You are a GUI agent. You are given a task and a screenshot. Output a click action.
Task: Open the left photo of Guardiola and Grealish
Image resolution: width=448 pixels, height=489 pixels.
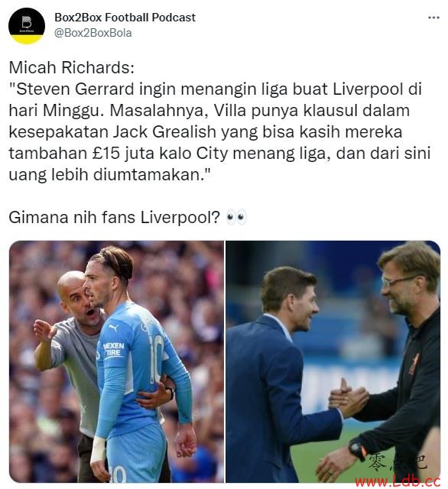116,361
